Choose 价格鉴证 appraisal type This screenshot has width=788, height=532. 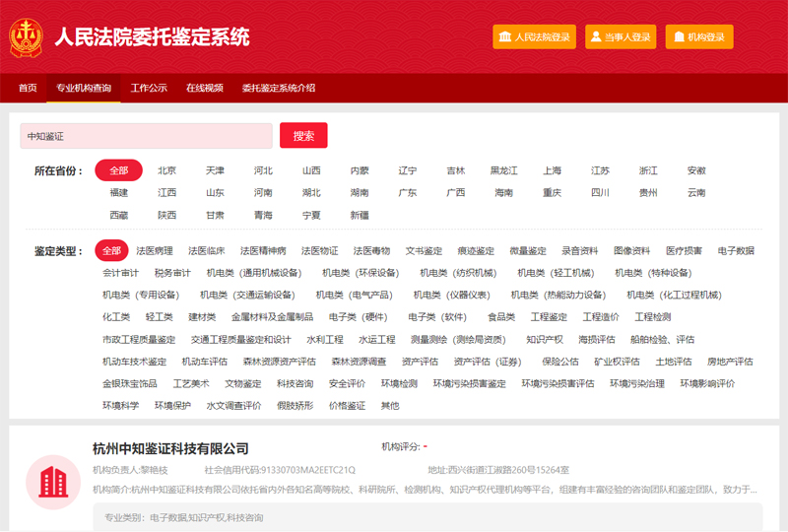[347, 406]
